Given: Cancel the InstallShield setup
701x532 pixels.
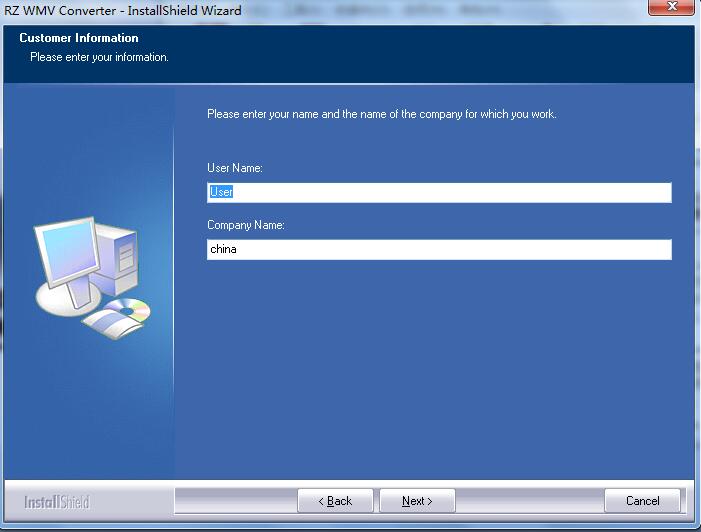Looking at the screenshot, I should (642, 501).
